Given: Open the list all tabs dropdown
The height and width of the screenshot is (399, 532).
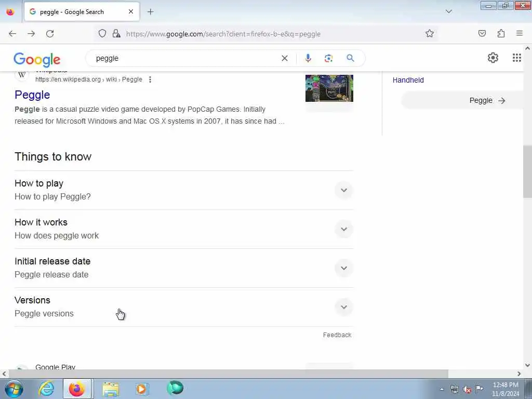Looking at the screenshot, I should (x=448, y=12).
